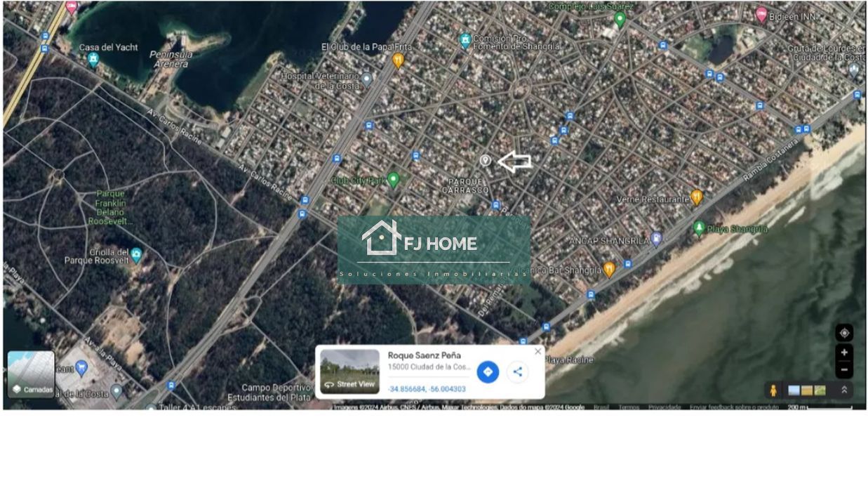Open ANCAP SHANGRILA gas station pin

click(x=656, y=240)
